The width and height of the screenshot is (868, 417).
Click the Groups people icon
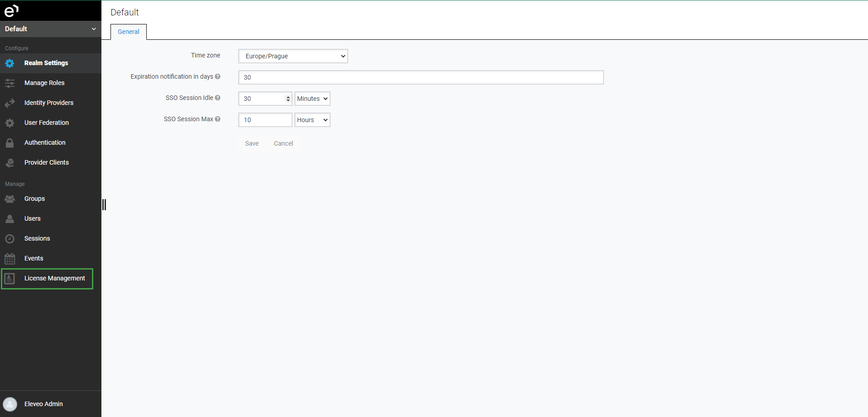[10, 199]
